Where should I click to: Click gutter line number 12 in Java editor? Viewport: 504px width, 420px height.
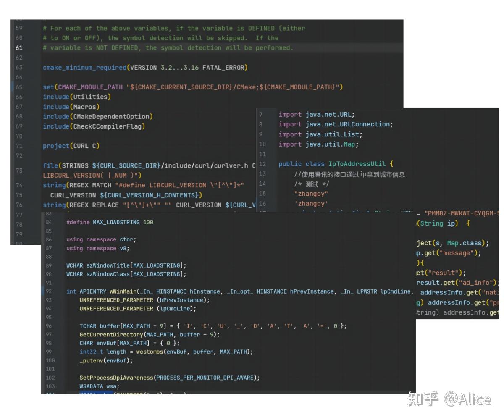(262, 164)
